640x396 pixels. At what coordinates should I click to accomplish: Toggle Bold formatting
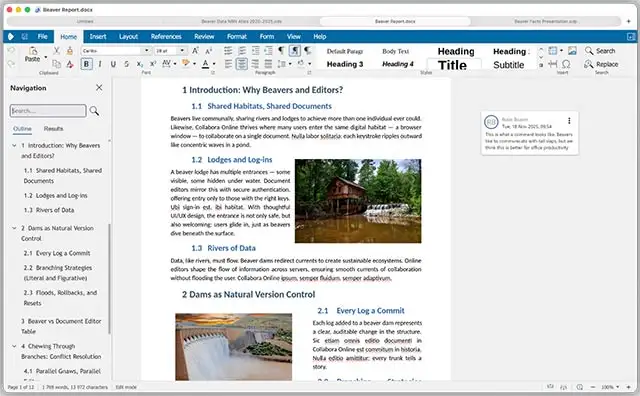pyautogui.click(x=86, y=64)
